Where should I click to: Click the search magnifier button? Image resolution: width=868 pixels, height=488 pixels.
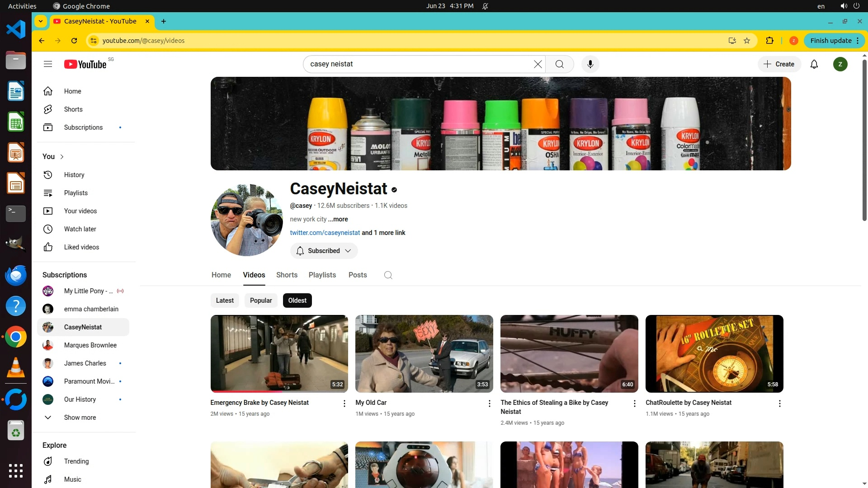(559, 64)
